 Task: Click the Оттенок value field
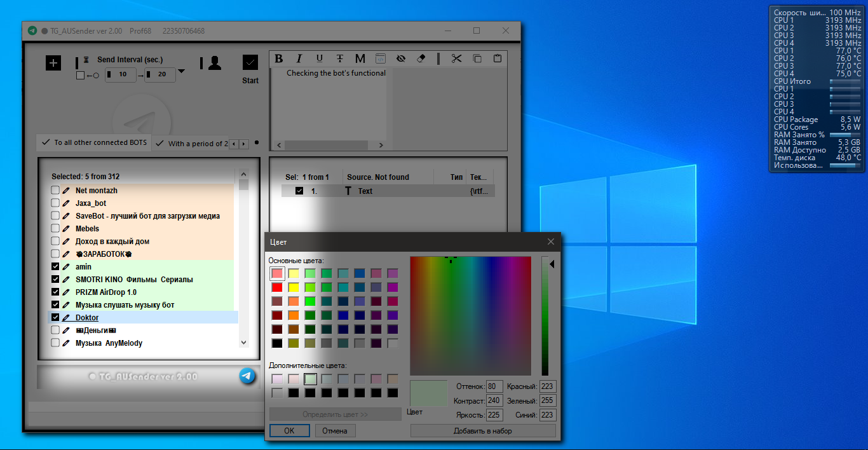click(495, 386)
